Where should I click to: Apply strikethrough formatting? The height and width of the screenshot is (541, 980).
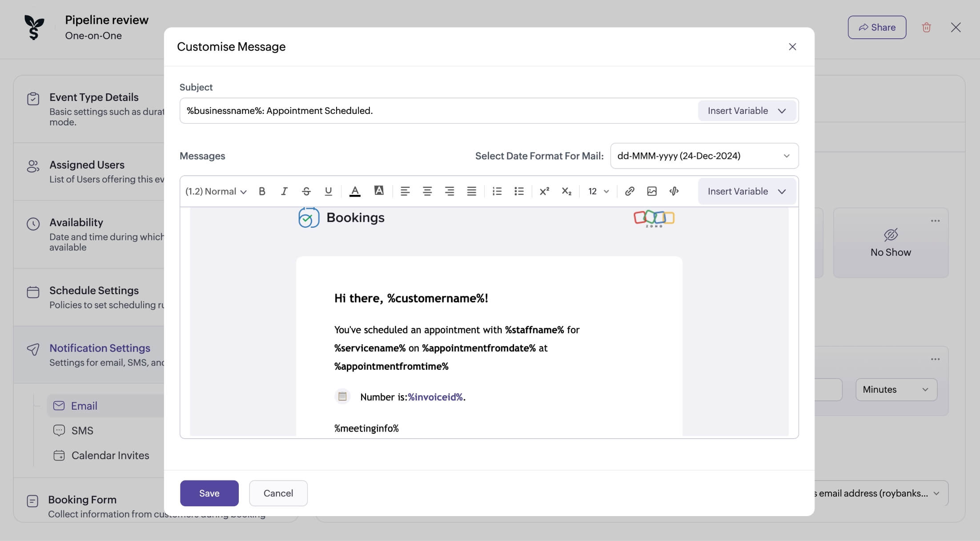point(306,191)
